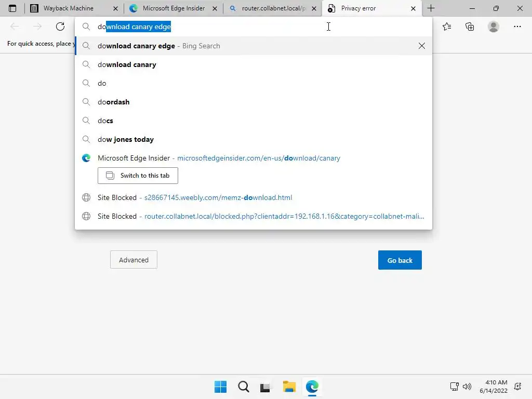Close the Microsoft Edge Insider tab

click(x=215, y=8)
